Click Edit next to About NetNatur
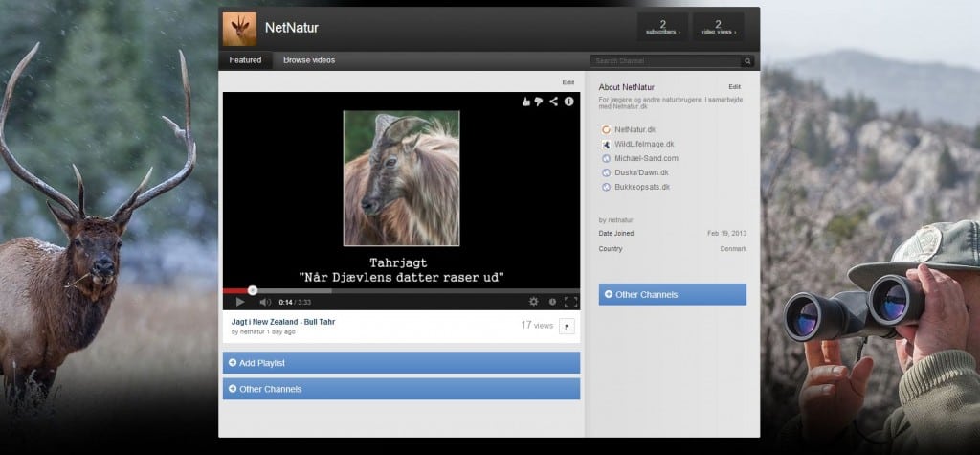 click(x=735, y=87)
